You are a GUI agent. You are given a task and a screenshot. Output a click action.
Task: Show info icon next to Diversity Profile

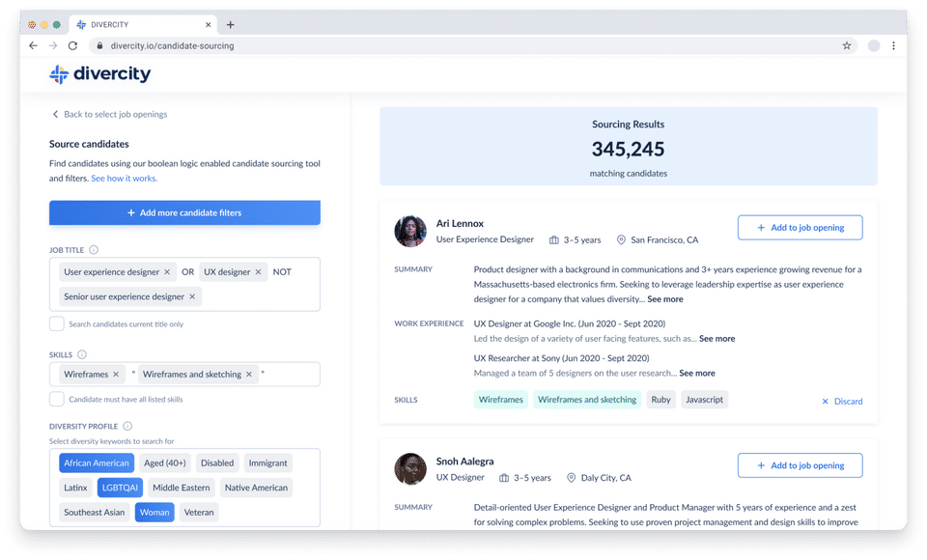tap(127, 427)
